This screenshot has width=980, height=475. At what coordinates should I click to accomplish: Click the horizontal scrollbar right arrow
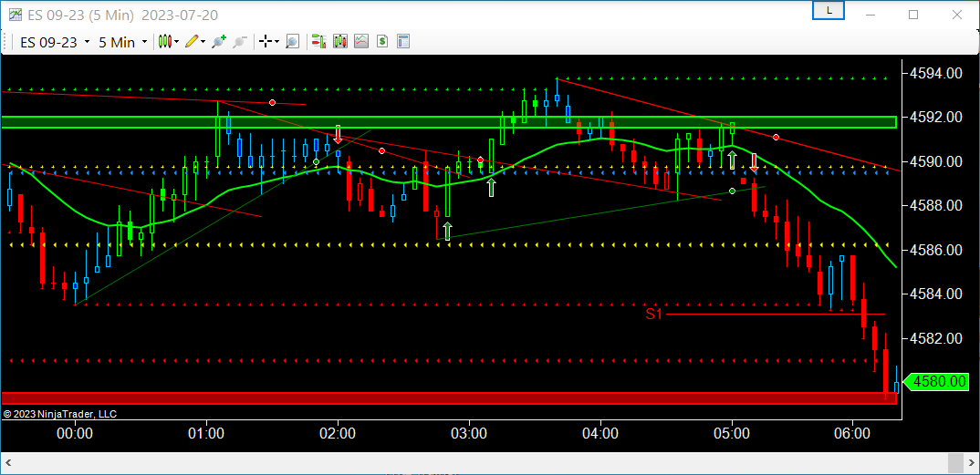click(x=972, y=462)
